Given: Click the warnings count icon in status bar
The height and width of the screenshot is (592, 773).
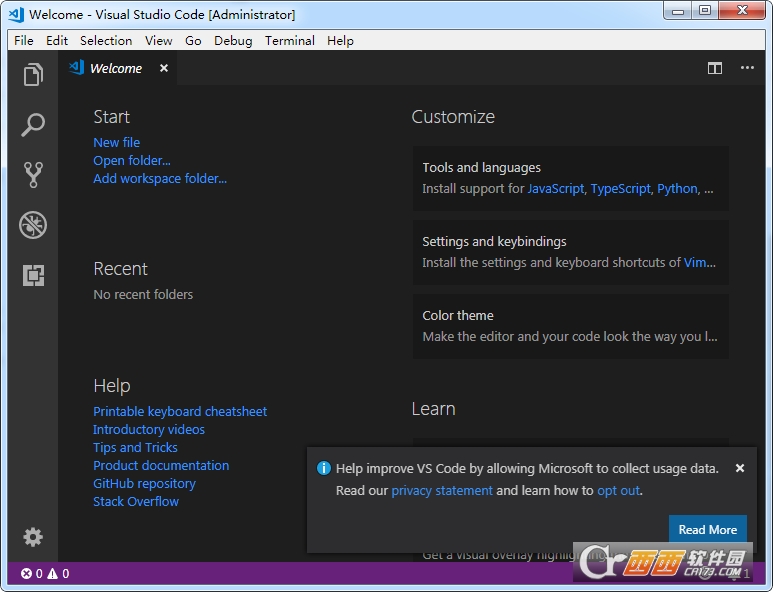Looking at the screenshot, I should 52,573.
